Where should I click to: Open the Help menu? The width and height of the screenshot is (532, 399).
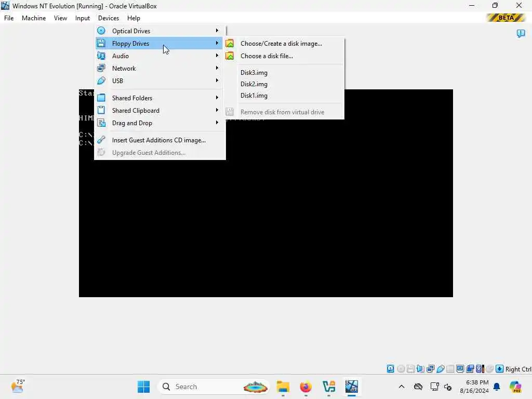click(x=134, y=18)
